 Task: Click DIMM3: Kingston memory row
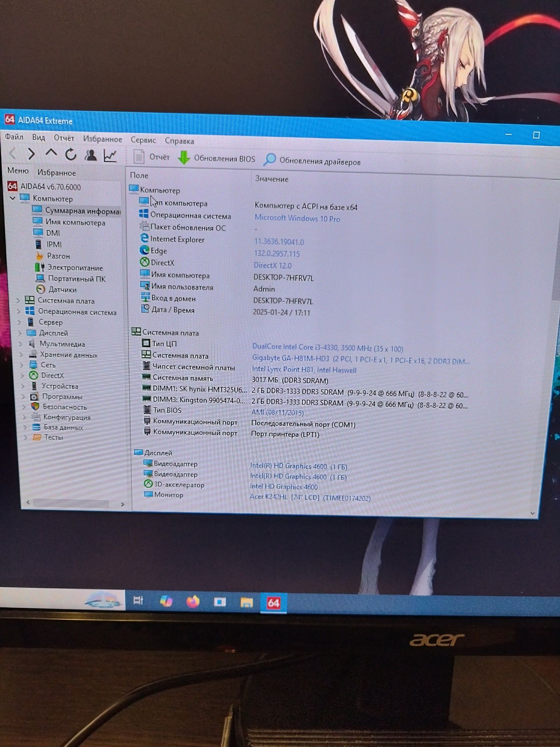[305, 402]
